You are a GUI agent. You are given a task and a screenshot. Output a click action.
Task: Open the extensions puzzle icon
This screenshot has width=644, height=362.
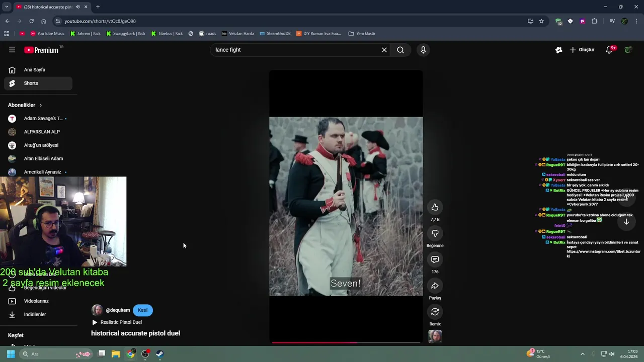tap(594, 21)
